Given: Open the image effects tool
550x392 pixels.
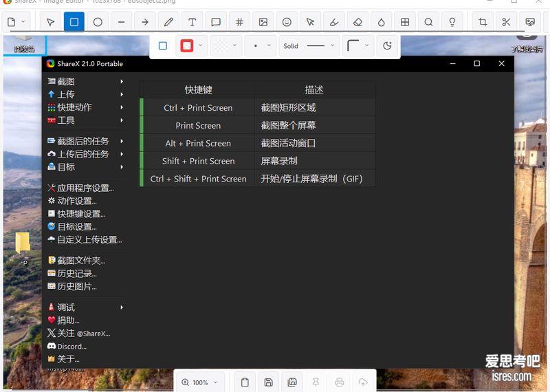Looking at the screenshot, I should coord(530,22).
